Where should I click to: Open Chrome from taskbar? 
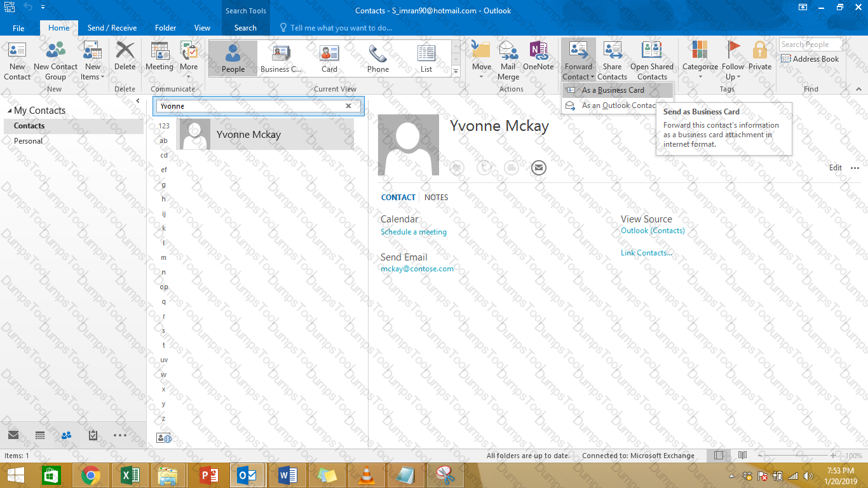[91, 475]
